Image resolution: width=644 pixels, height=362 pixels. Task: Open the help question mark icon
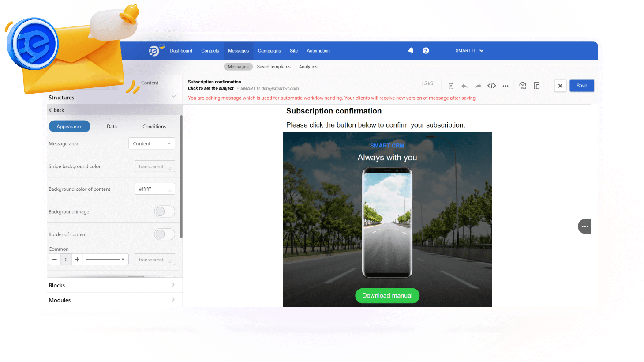tap(426, 51)
